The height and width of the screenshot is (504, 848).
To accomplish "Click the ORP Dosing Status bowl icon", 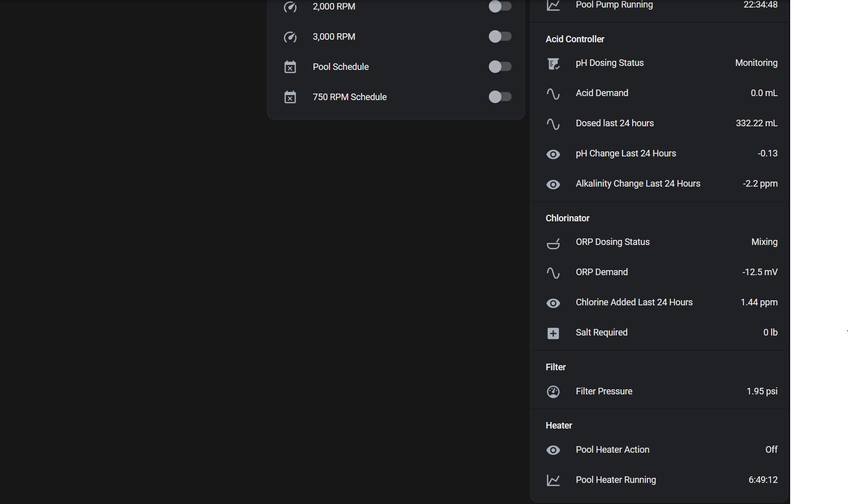I will 553,243.
